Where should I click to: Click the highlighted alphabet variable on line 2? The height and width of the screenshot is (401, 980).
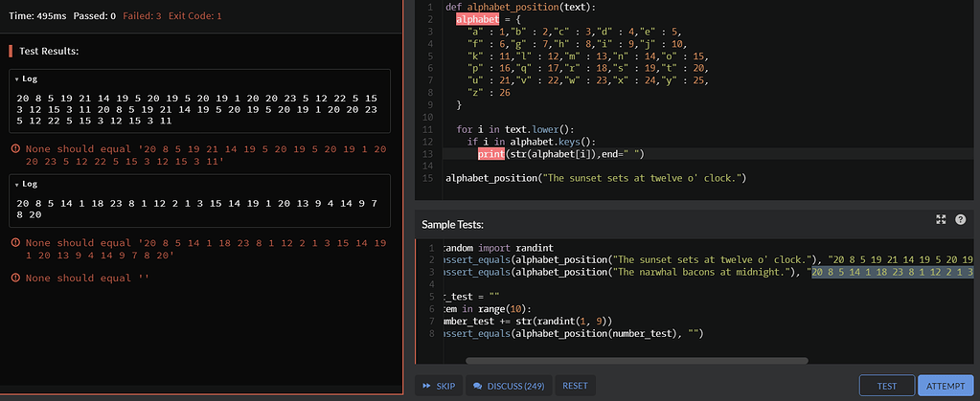[x=477, y=19]
